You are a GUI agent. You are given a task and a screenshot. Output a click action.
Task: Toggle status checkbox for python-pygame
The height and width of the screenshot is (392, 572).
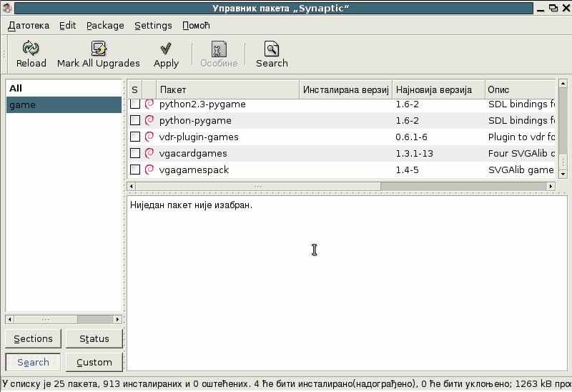click(135, 120)
